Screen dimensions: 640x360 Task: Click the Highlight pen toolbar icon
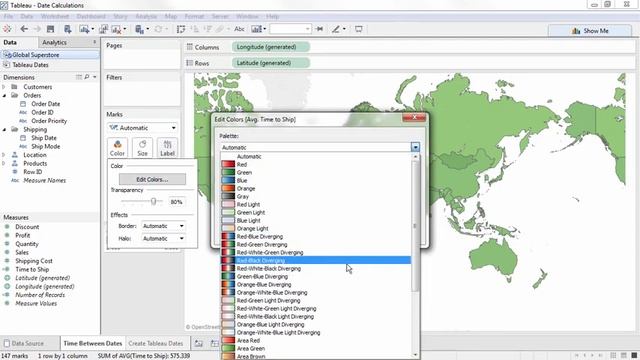point(336,29)
